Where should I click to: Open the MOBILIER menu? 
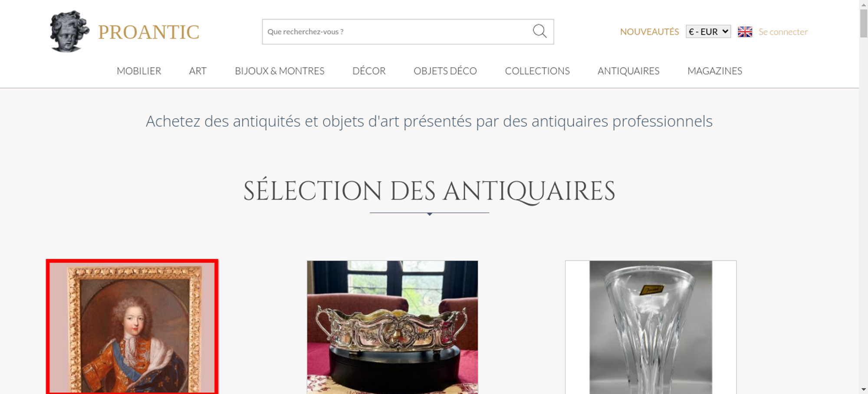pyautogui.click(x=139, y=71)
